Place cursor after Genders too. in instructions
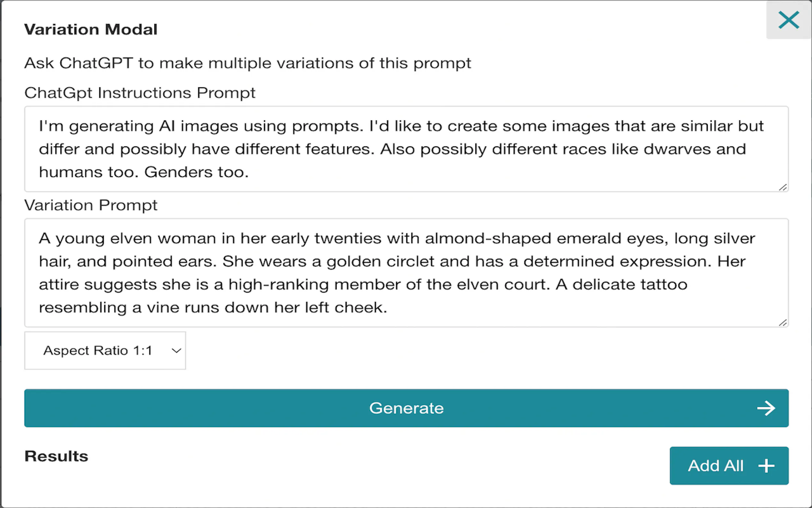Screen dimensions: 812x508 (x=249, y=172)
